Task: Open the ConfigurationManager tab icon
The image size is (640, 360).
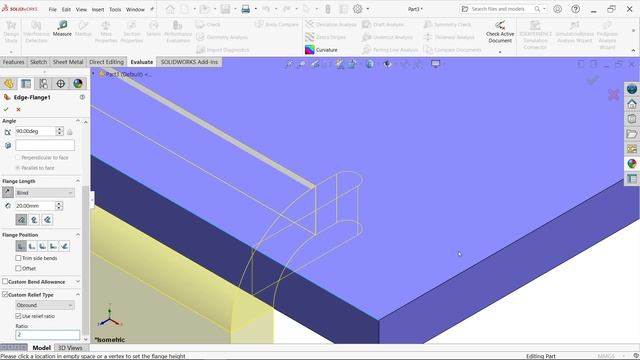Action: pyautogui.click(x=43, y=84)
